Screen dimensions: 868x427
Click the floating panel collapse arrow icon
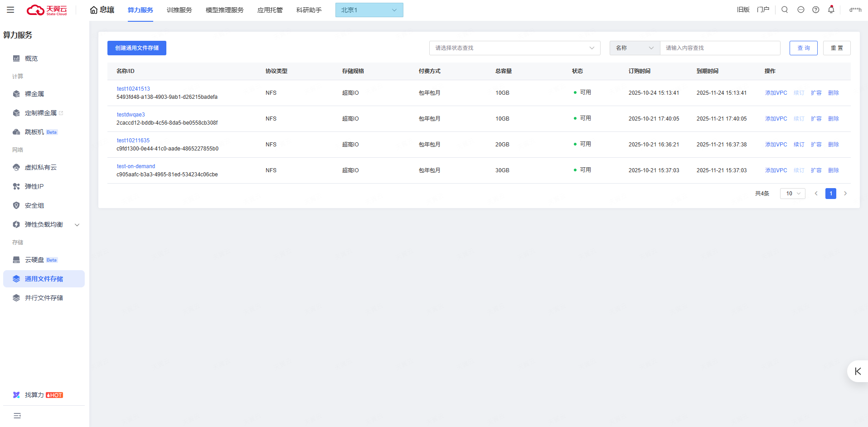pos(858,371)
